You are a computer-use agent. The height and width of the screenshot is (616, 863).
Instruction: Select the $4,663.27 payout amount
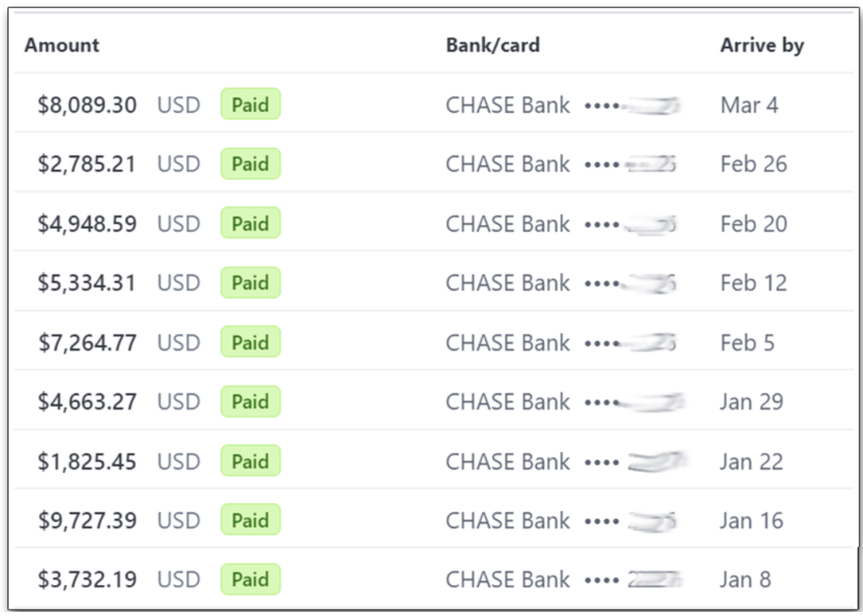click(87, 402)
